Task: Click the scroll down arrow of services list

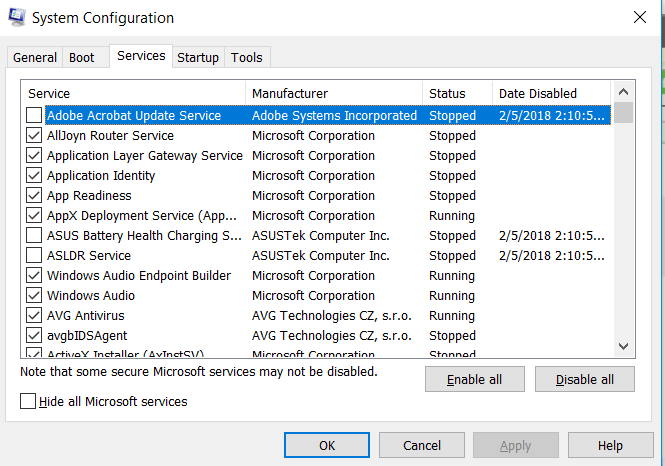Action: click(x=623, y=346)
